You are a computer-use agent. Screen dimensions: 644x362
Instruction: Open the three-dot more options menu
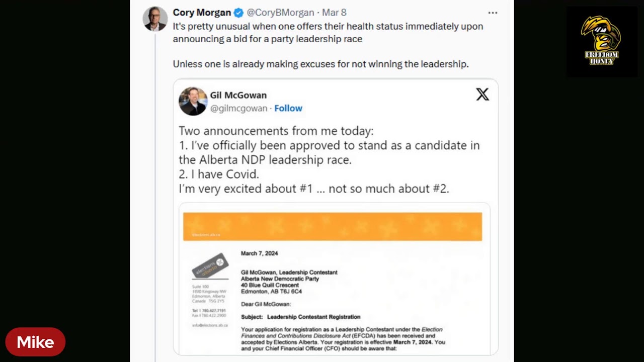tap(493, 13)
